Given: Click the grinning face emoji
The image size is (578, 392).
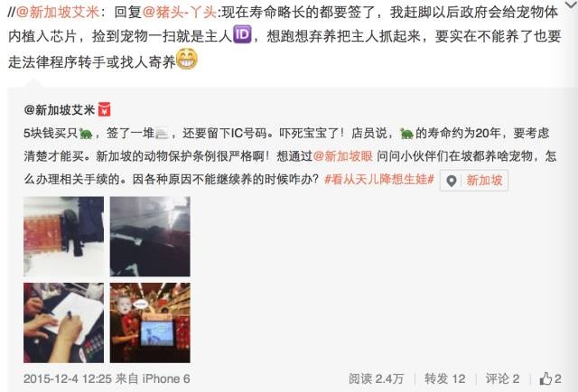Looking at the screenshot, I should [x=187, y=59].
